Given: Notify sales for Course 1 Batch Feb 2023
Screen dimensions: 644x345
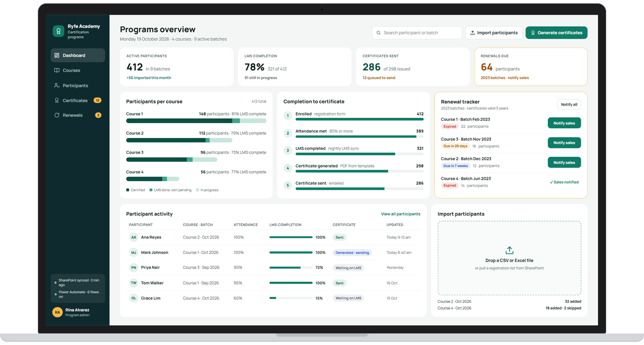Looking at the screenshot, I should click(x=564, y=123).
